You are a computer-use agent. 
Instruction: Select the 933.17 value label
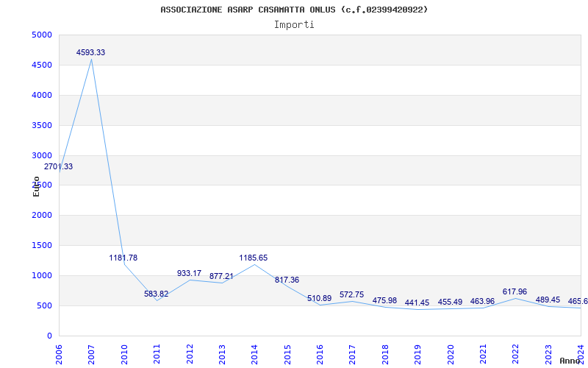(189, 273)
